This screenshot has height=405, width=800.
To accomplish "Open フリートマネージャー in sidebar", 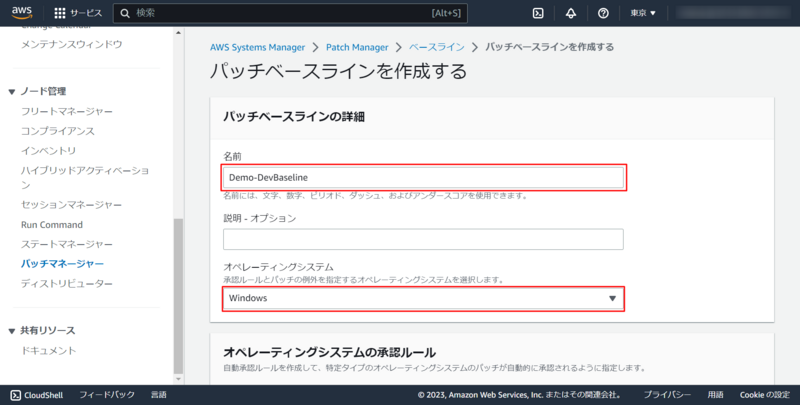I will coord(67,111).
